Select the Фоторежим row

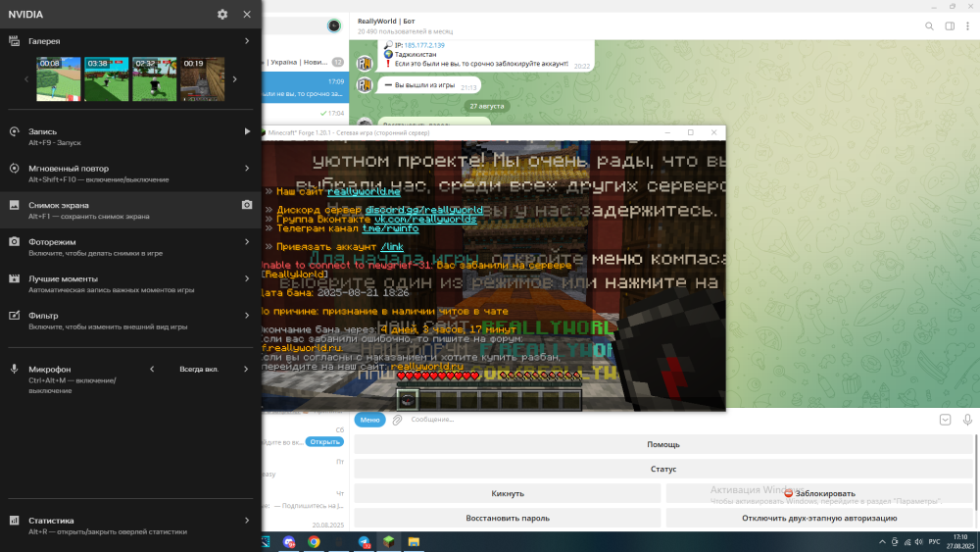click(x=130, y=247)
